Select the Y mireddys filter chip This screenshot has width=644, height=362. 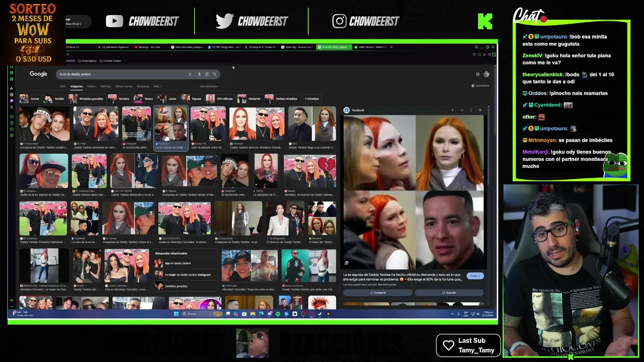coord(311,99)
